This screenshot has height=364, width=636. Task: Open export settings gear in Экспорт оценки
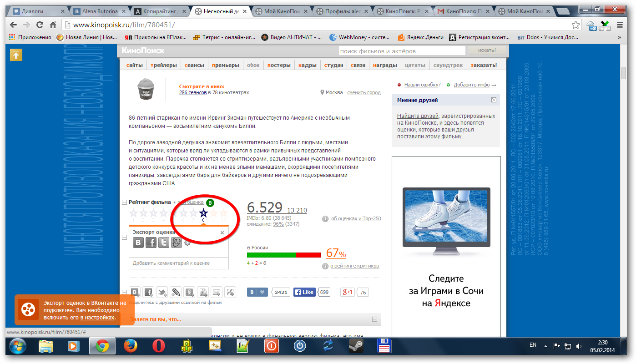click(187, 243)
